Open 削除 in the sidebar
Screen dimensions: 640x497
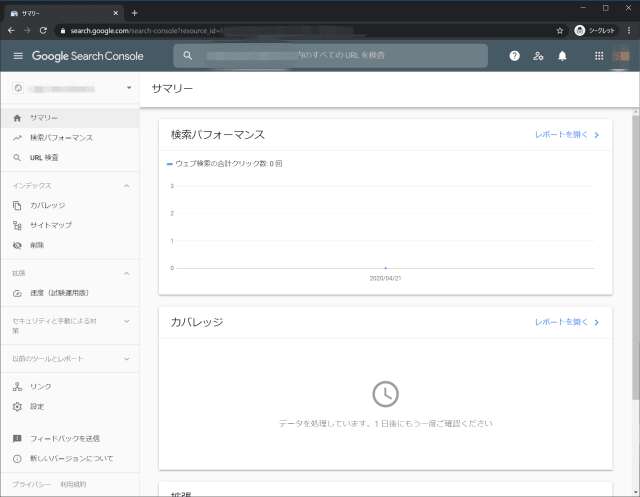[x=70, y=245]
